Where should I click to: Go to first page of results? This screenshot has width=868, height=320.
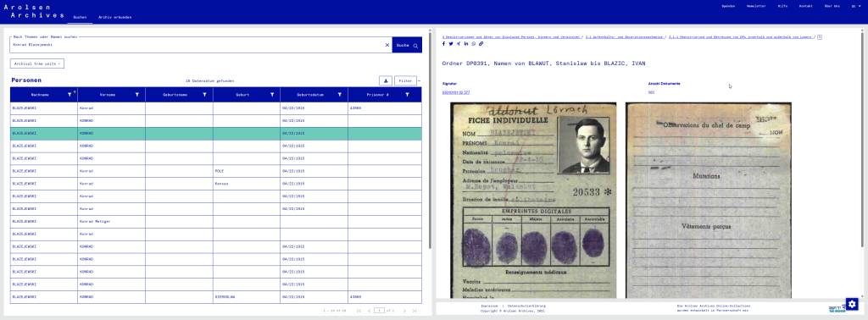pos(359,311)
